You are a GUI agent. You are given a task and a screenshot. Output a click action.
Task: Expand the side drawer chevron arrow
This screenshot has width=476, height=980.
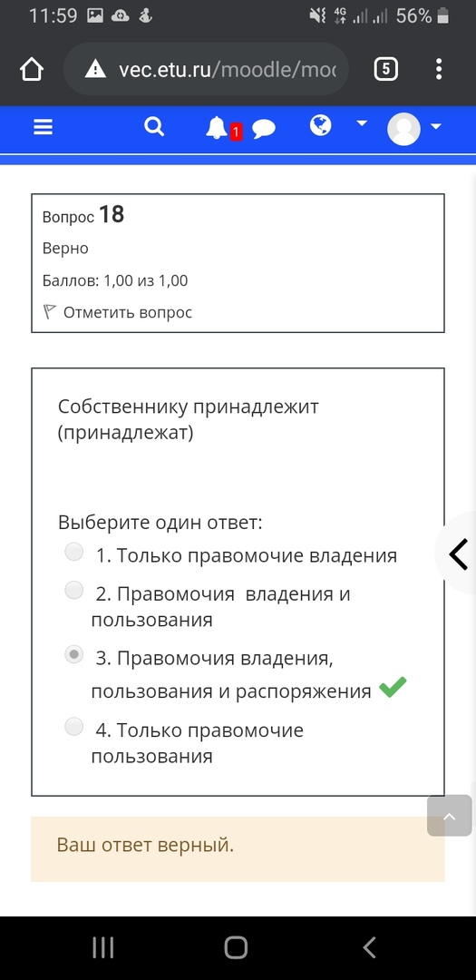458,554
